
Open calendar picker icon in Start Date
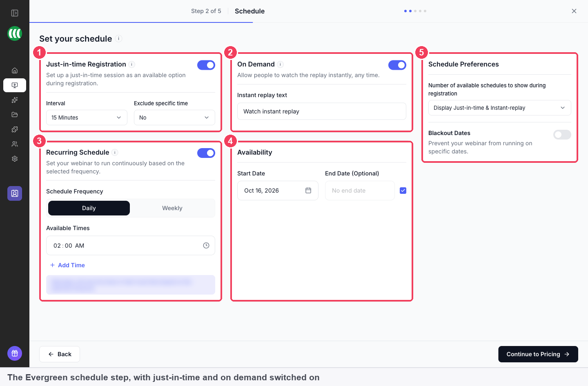click(308, 191)
